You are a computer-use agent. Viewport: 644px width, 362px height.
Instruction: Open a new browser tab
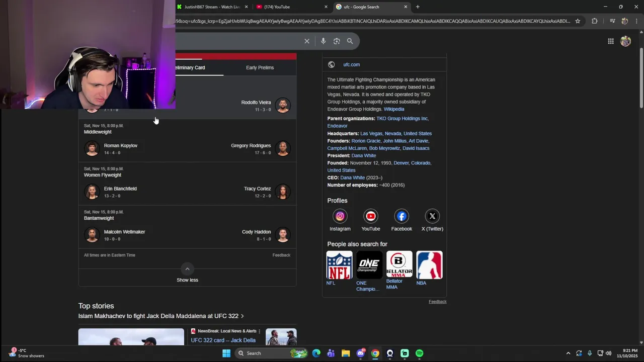click(418, 7)
